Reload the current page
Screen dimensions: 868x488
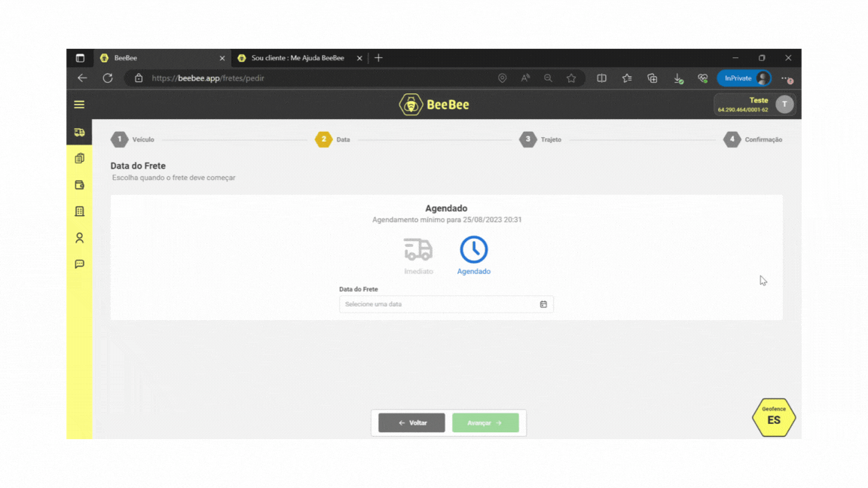(108, 78)
